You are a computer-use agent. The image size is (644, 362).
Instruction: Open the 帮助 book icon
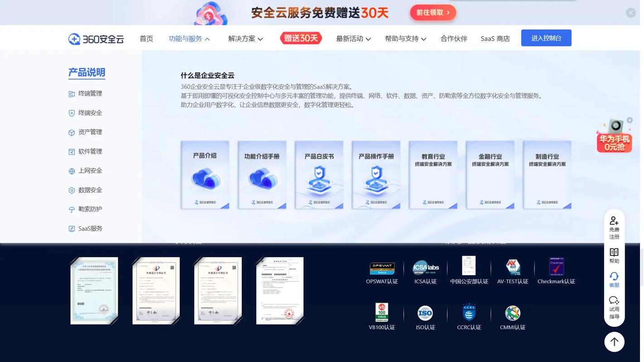pyautogui.click(x=614, y=252)
